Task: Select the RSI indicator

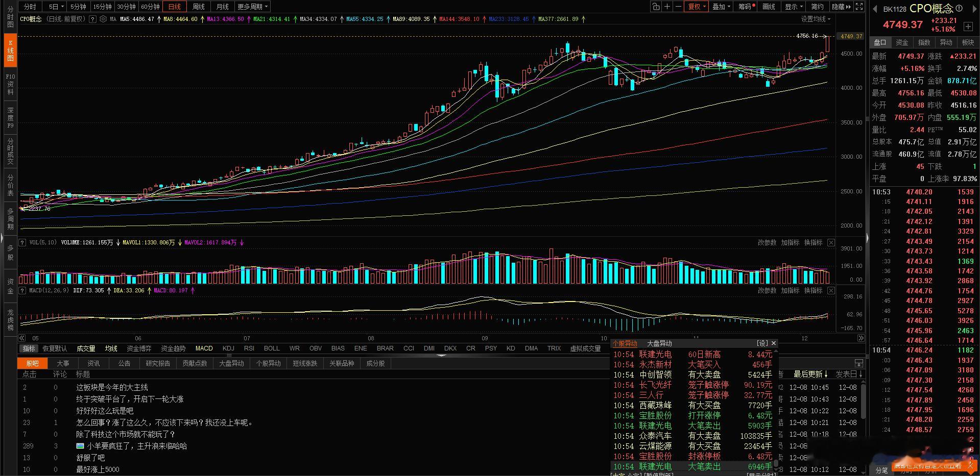Action: click(x=249, y=348)
